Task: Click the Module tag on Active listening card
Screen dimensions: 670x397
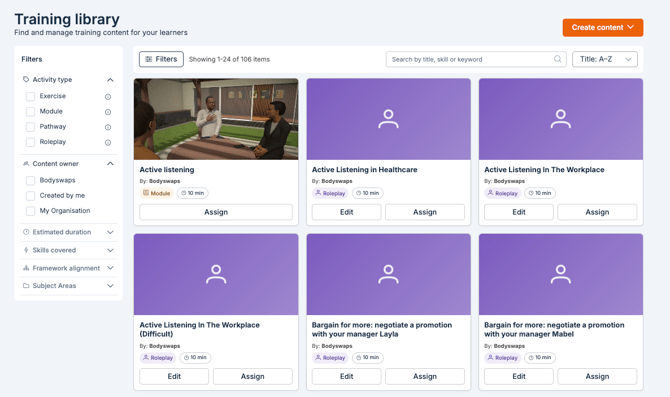Action: coord(156,193)
